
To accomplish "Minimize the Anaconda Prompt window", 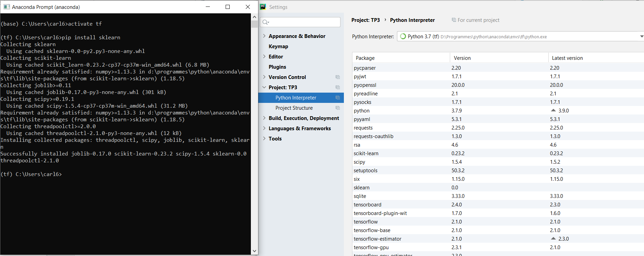I will [x=207, y=7].
